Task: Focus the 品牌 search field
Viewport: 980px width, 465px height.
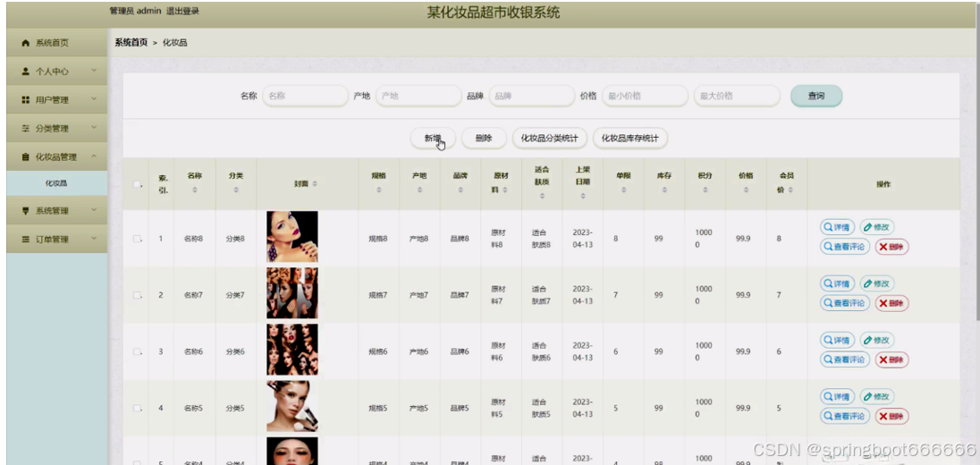Action: click(x=532, y=97)
